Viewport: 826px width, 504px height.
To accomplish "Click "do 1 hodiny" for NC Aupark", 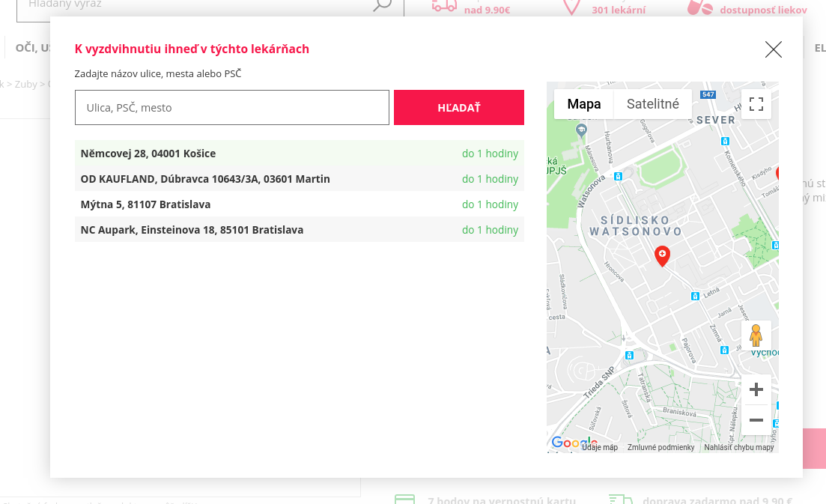I will 490,230.
